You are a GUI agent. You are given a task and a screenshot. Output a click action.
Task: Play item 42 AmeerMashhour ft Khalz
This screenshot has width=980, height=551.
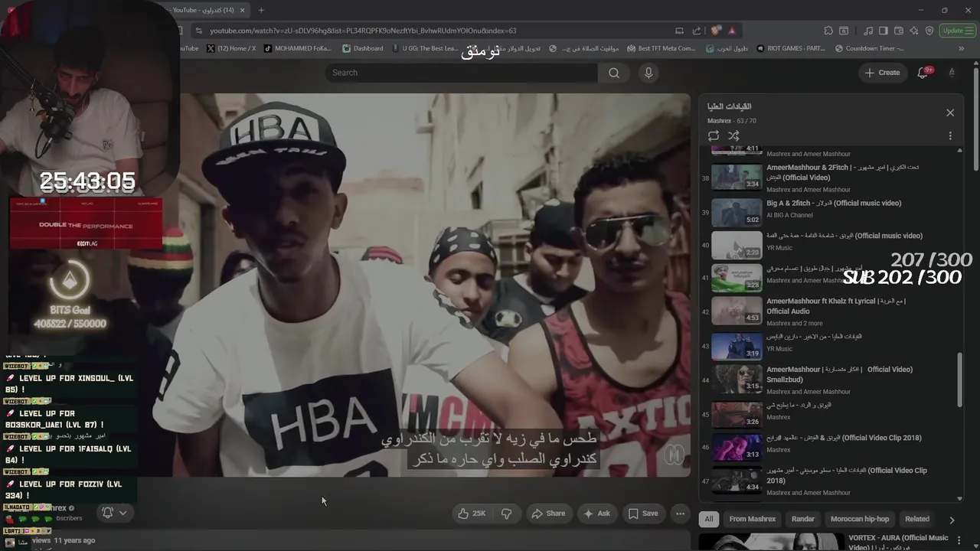tap(830, 311)
